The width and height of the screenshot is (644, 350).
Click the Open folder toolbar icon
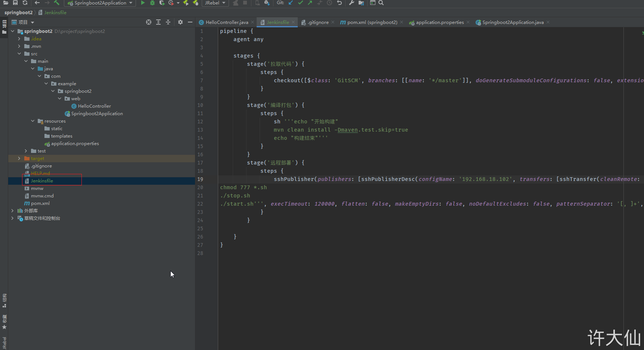tap(6, 3)
